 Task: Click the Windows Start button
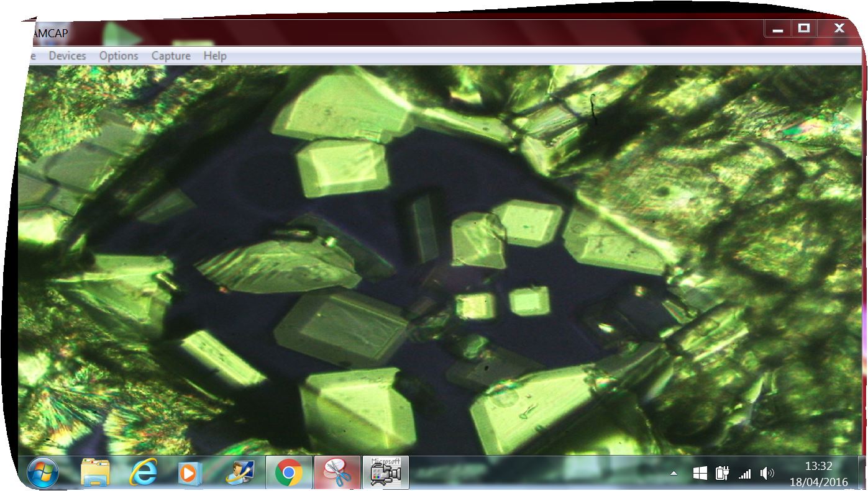click(x=43, y=473)
